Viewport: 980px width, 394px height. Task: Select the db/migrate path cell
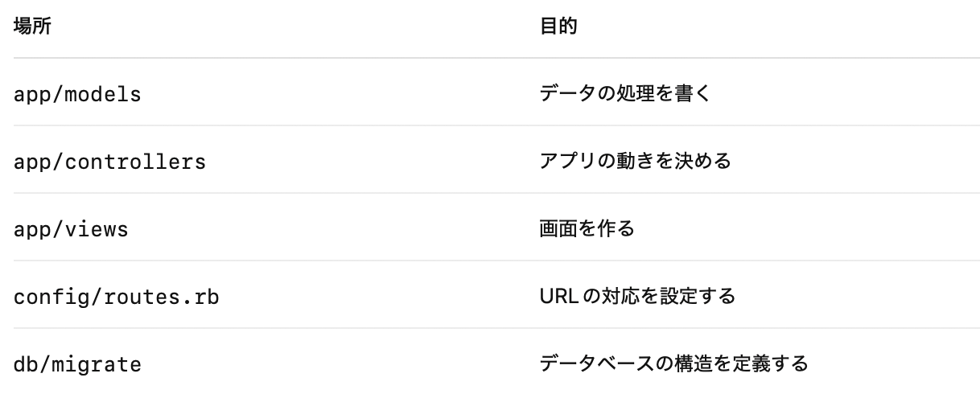coord(78,364)
